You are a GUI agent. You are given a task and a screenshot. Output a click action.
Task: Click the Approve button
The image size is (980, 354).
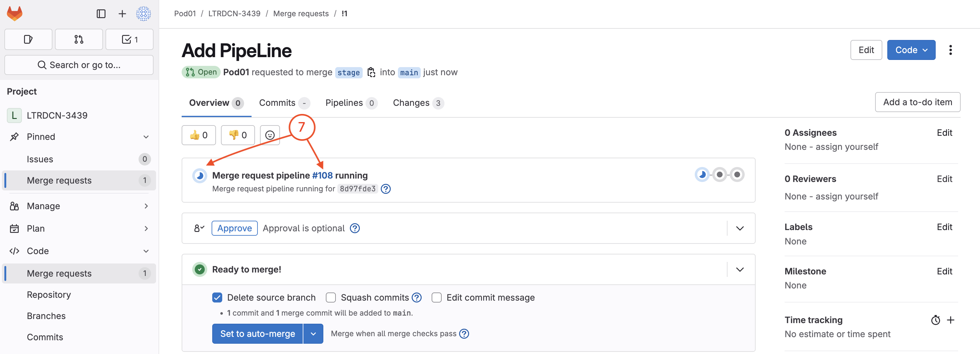(x=234, y=229)
